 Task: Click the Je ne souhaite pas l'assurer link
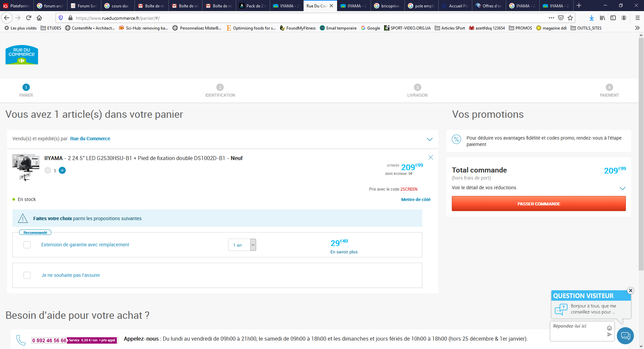[71, 275]
